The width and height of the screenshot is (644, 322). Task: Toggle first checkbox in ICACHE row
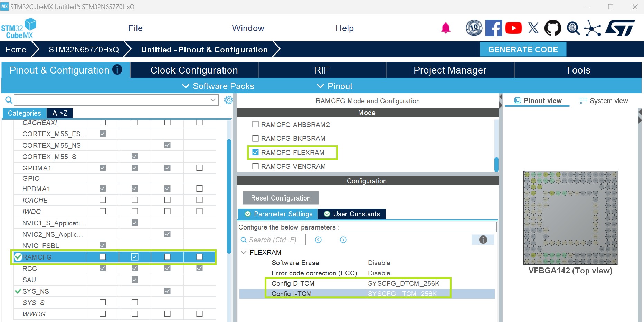pos(103,200)
